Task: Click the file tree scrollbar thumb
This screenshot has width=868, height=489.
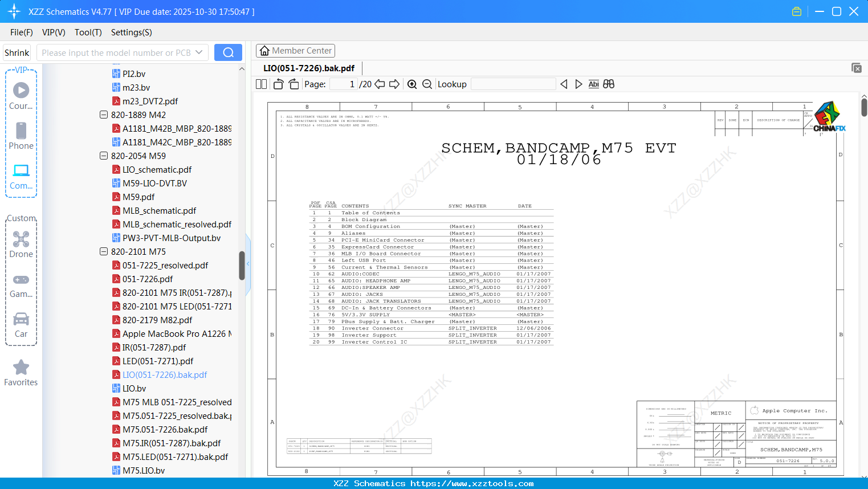Action: click(242, 266)
